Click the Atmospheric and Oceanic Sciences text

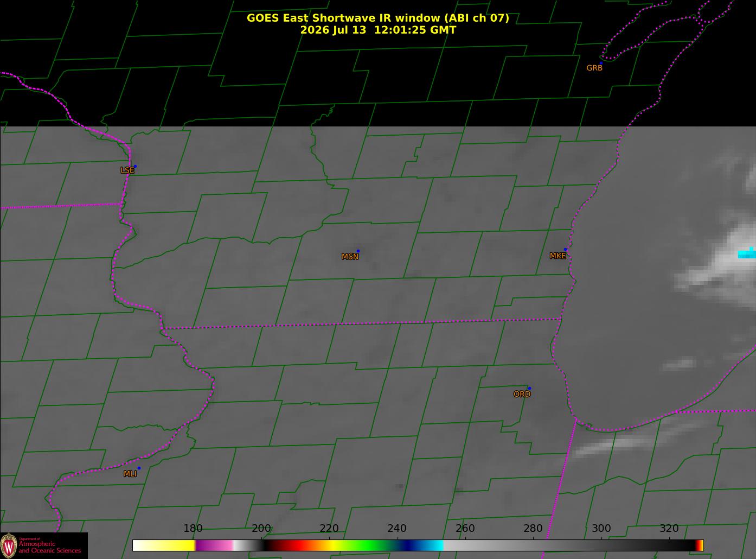49,547
